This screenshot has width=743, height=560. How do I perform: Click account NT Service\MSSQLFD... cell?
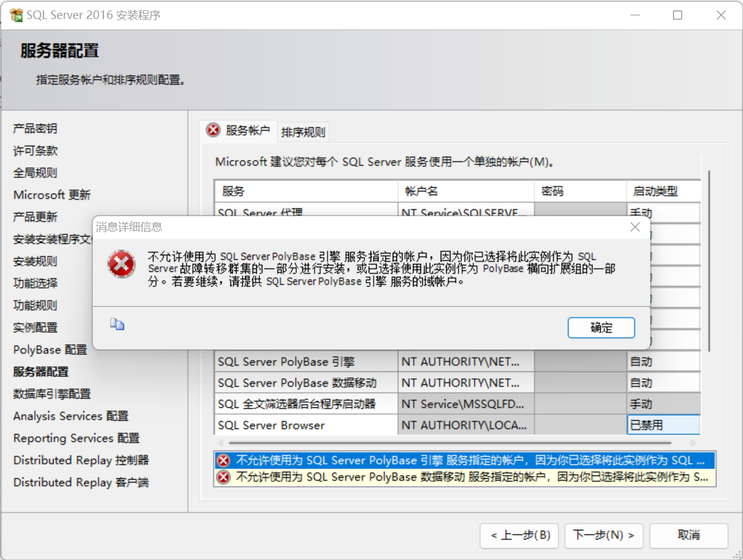(x=466, y=404)
